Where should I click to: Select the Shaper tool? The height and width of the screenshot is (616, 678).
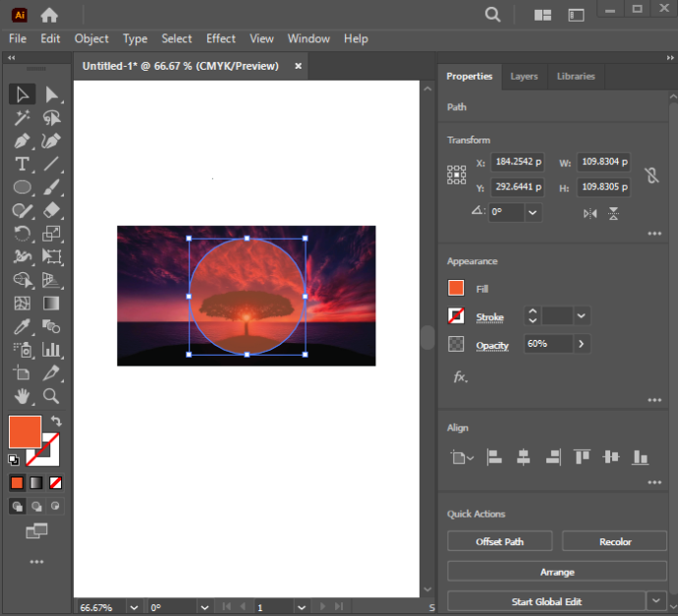pos(22,210)
